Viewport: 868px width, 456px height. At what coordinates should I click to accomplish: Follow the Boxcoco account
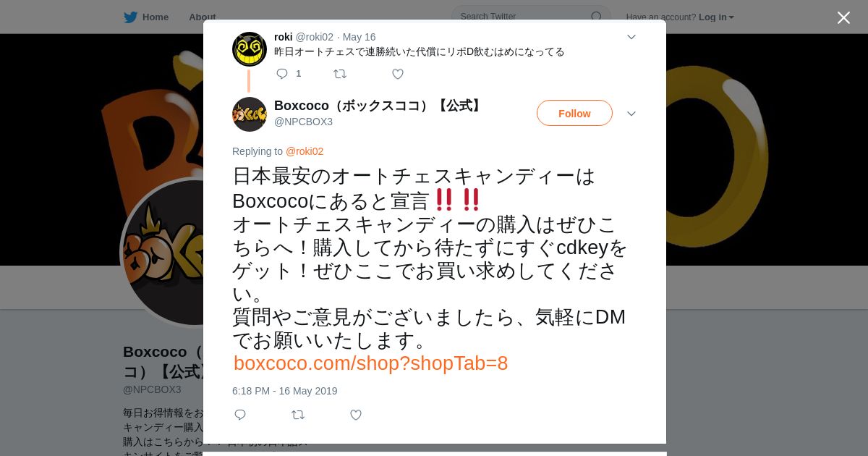point(574,113)
